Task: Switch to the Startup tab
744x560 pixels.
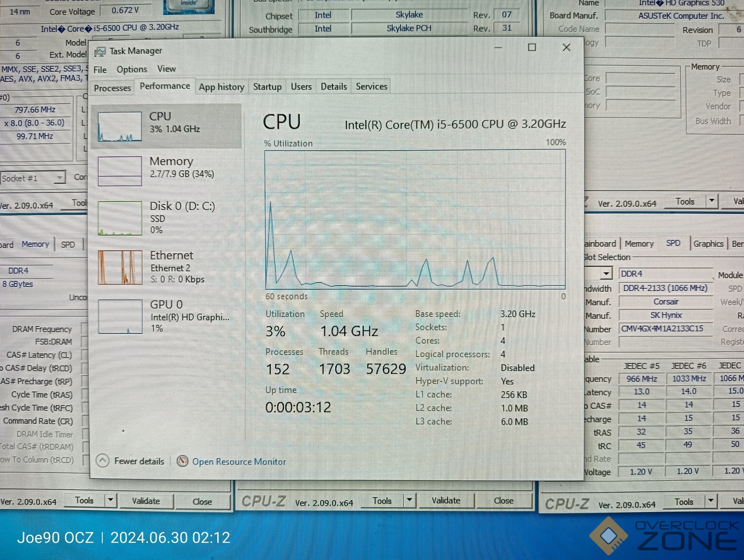Action: tap(267, 87)
